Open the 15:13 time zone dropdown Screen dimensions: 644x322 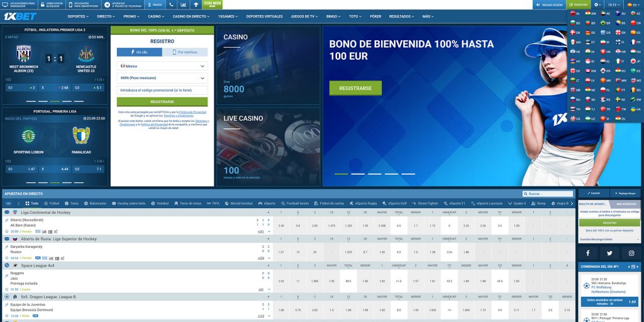point(614,5)
